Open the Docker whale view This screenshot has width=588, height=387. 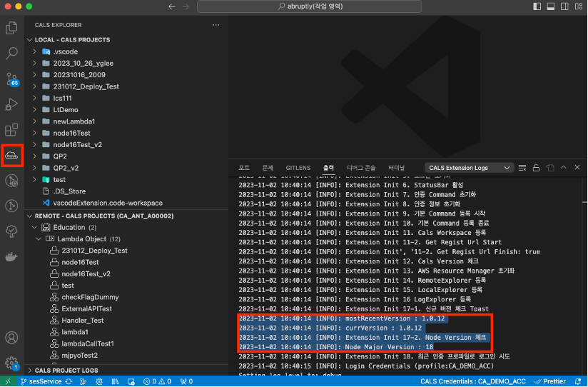[x=11, y=257]
